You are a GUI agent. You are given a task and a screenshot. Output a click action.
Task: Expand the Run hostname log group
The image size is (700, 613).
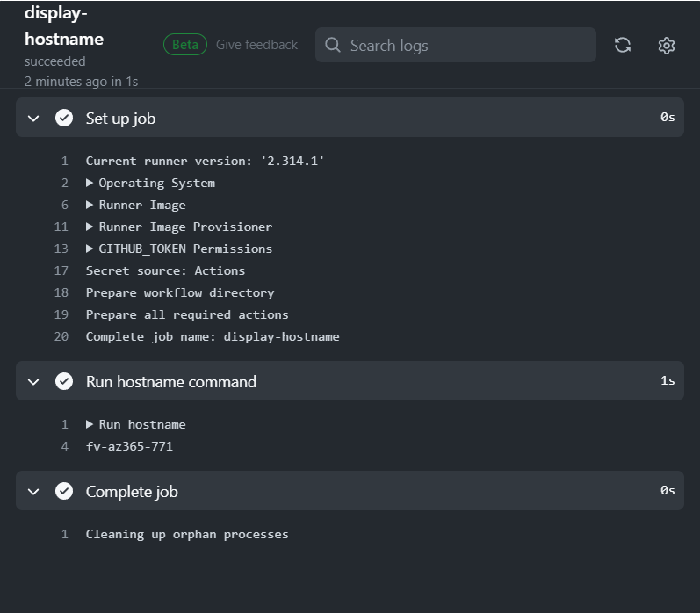(136, 424)
